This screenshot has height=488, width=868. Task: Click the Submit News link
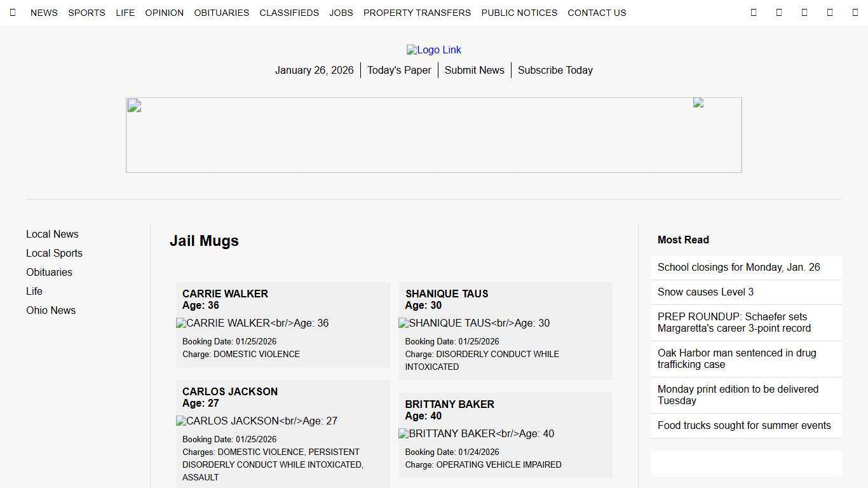click(474, 70)
